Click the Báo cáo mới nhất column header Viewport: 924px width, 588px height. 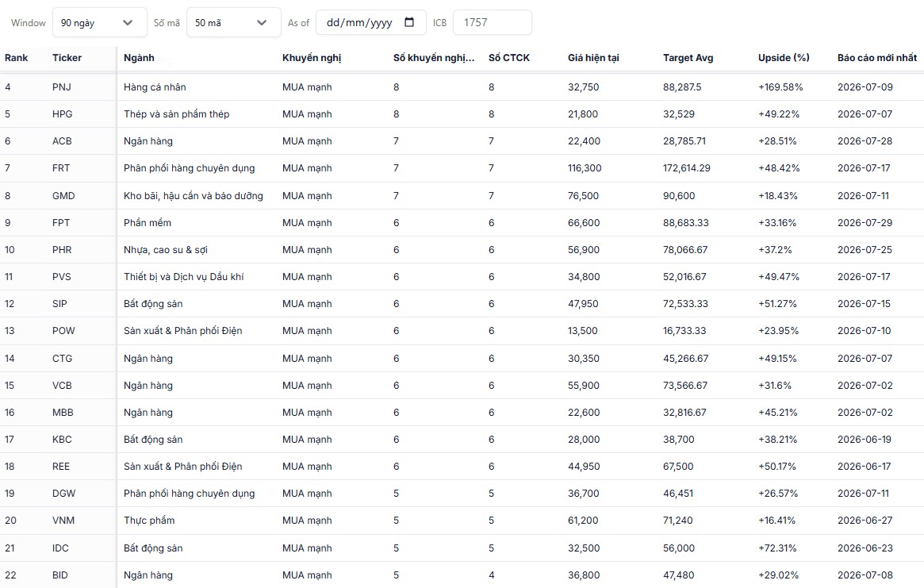click(877, 58)
